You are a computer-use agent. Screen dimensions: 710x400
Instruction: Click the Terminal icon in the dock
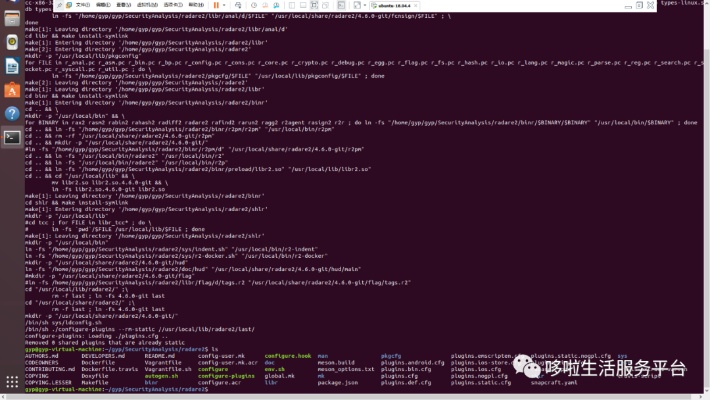click(x=10, y=137)
